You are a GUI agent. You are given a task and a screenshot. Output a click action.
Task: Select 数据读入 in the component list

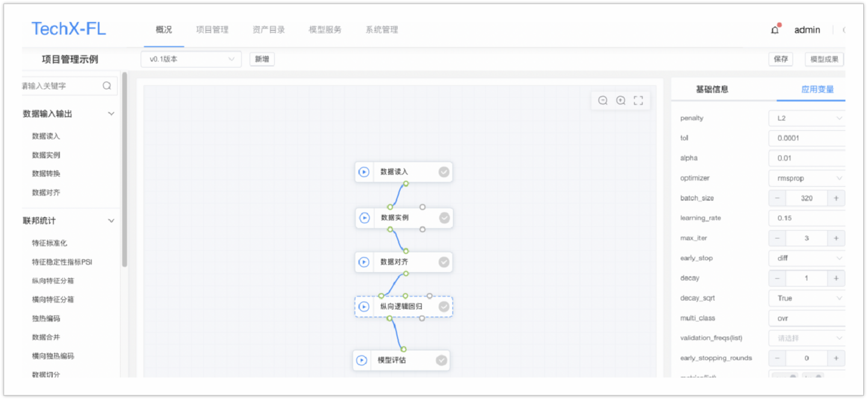tap(46, 136)
